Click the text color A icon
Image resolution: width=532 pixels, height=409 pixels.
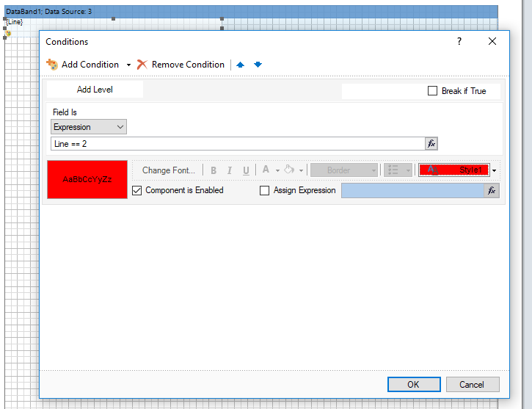(x=266, y=170)
